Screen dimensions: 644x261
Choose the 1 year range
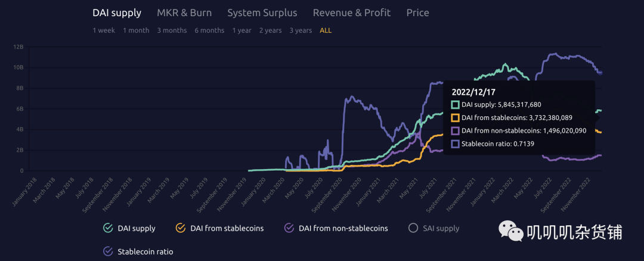[x=242, y=30]
